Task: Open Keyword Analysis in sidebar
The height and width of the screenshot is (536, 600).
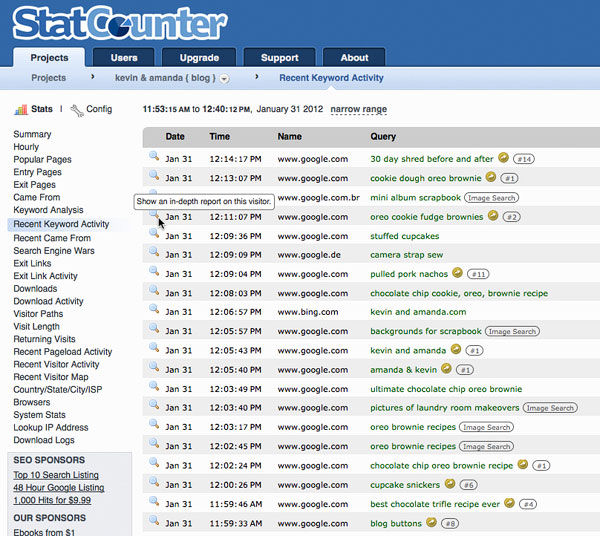Action: coord(48,210)
